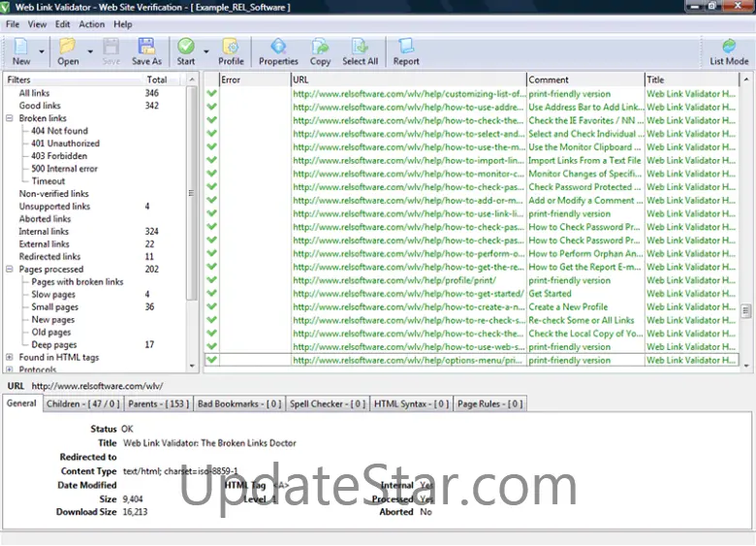Open the Open button dropdown arrow
Screen dimensions: 756x546
click(x=90, y=51)
